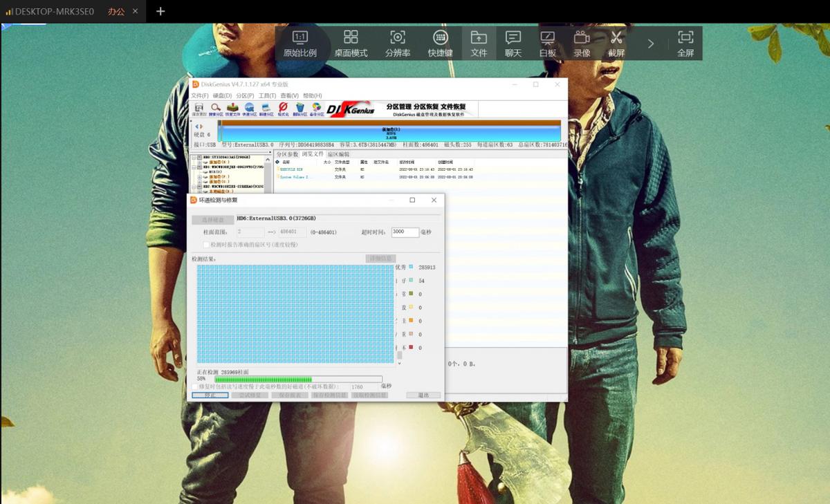This screenshot has width=830, height=504.
Task: Open the 工具(T) menu
Action: (x=267, y=95)
